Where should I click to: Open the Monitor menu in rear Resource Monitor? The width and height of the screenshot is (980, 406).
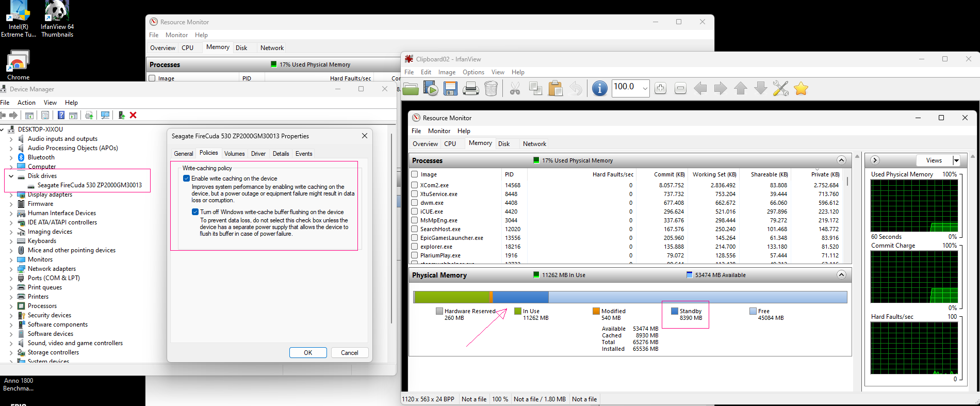176,35
